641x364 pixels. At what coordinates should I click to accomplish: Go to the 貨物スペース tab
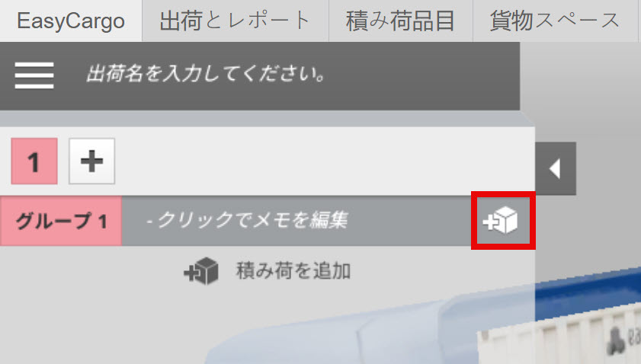(x=555, y=21)
